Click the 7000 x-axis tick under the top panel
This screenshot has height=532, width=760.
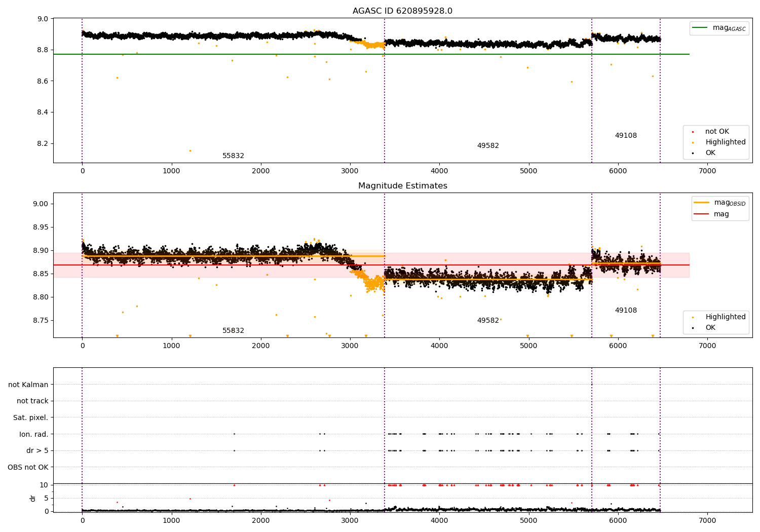707,171
